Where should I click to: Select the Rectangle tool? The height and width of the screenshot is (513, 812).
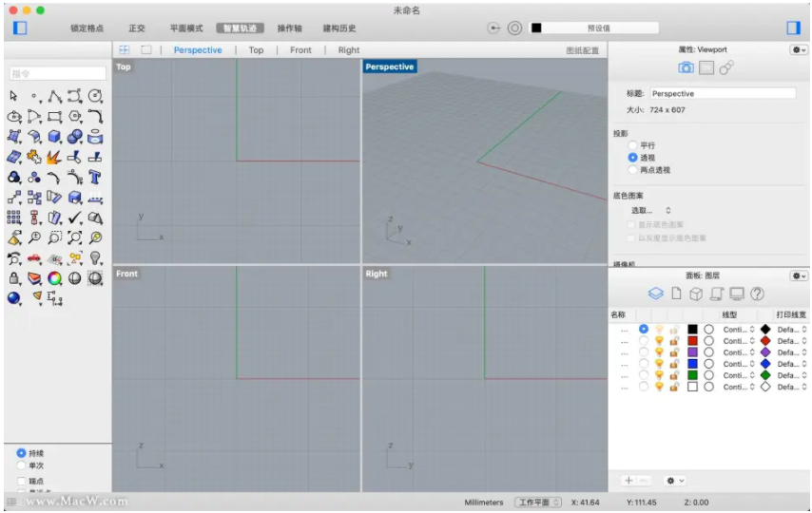click(54, 116)
